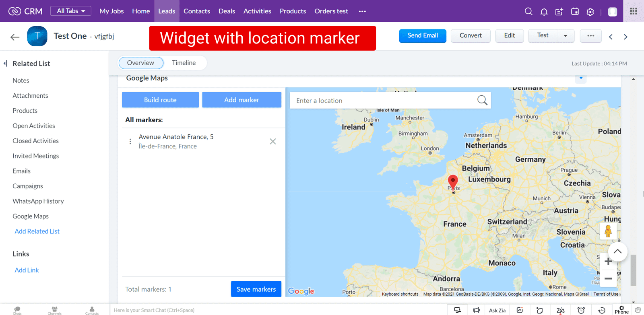Open Ask Zia

pos(497,310)
